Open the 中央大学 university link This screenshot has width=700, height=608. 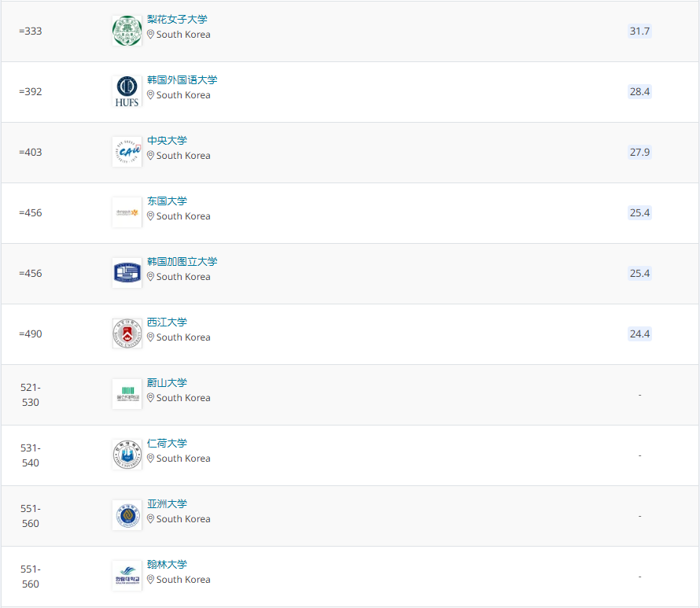167,140
